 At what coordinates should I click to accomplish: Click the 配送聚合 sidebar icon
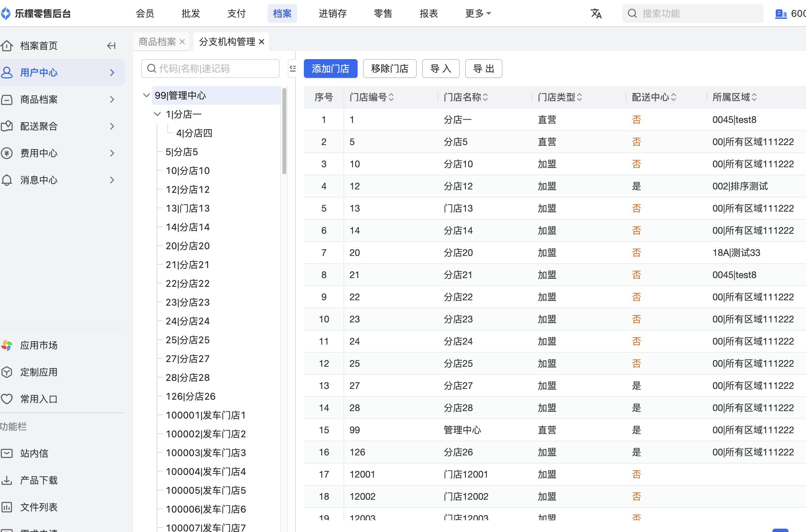(7, 126)
